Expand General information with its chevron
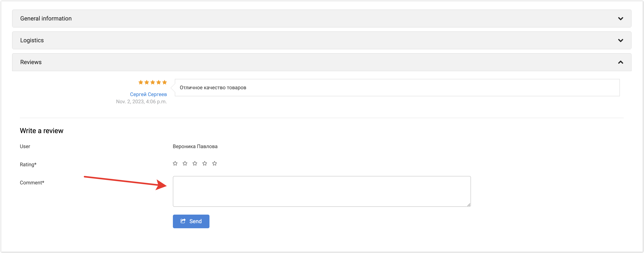Image resolution: width=644 pixels, height=253 pixels. click(x=620, y=19)
